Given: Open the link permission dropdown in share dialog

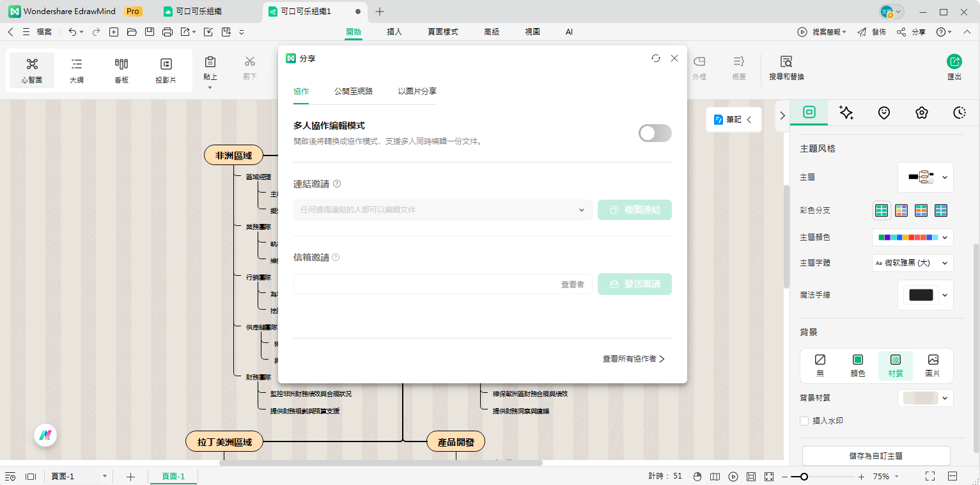Looking at the screenshot, I should pos(580,209).
